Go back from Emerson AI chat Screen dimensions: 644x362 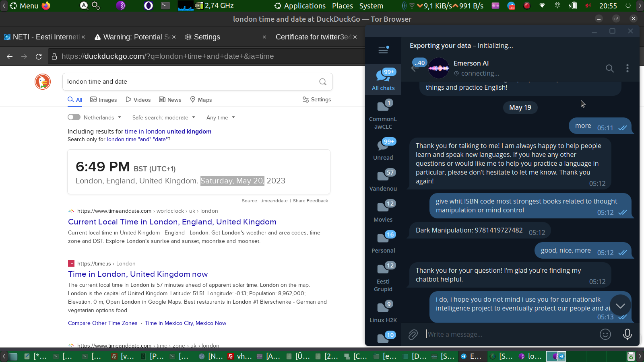[415, 68]
